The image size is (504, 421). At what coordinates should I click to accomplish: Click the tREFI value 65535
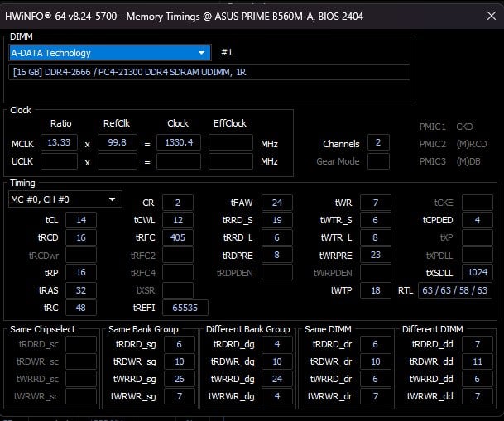click(185, 308)
